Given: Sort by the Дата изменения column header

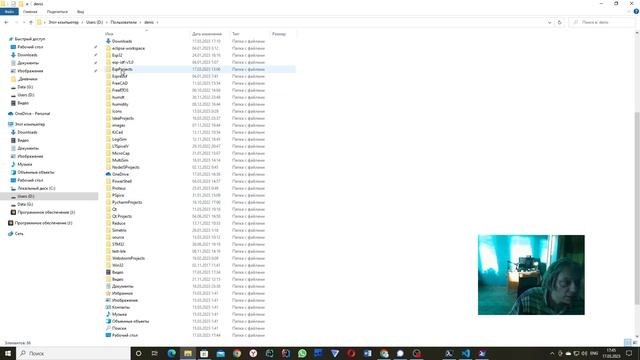Looking at the screenshot, I should [207, 34].
